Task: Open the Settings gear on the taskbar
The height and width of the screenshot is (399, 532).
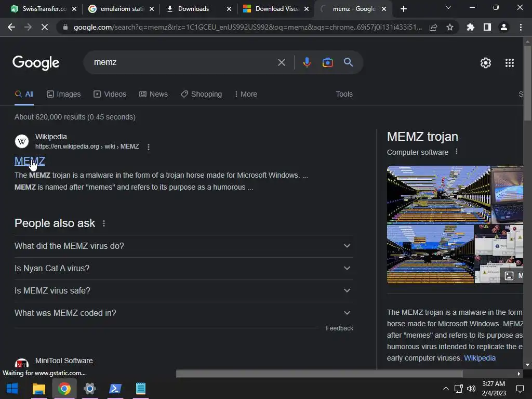Action: coord(89,389)
